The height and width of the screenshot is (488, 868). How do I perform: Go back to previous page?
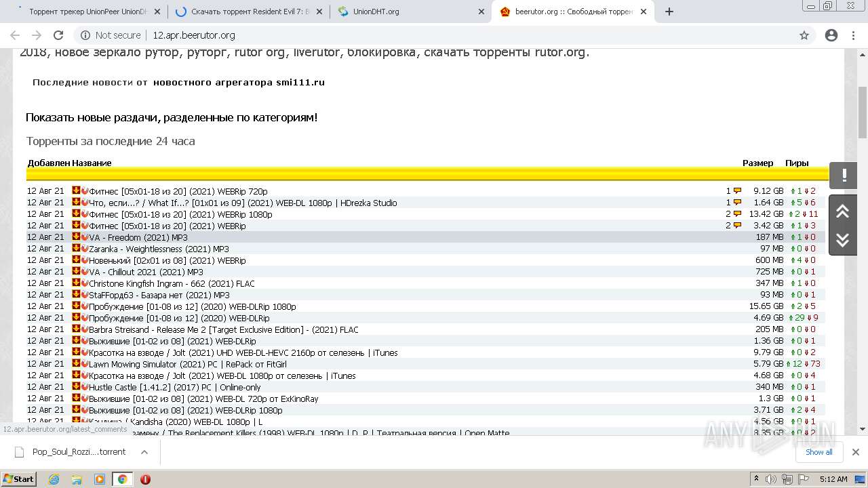click(x=15, y=35)
